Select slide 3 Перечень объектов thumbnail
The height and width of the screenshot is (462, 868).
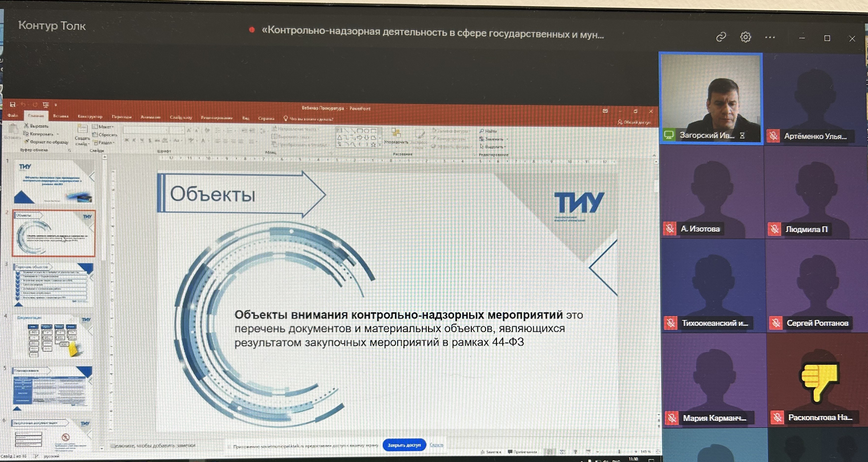pyautogui.click(x=53, y=285)
